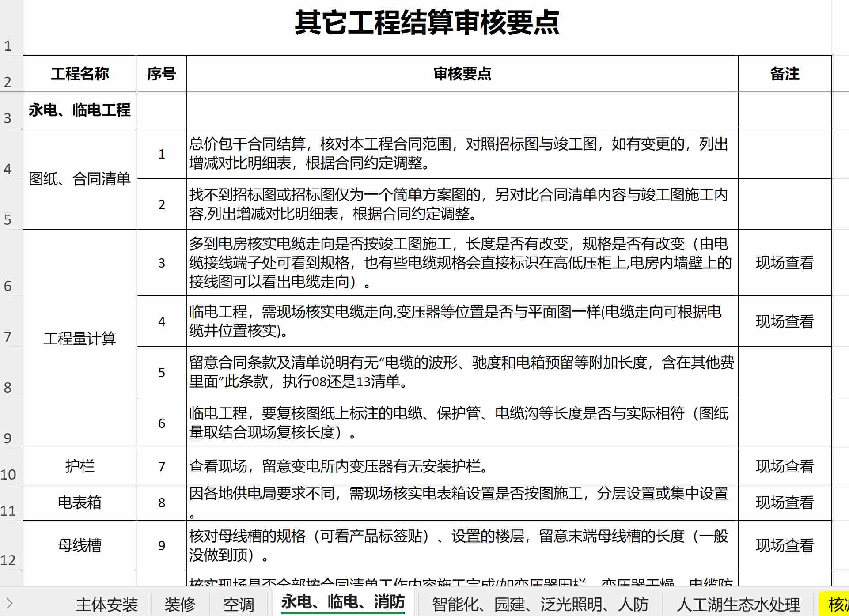
Task: Click serial number cell 6
Action: pyautogui.click(x=162, y=423)
